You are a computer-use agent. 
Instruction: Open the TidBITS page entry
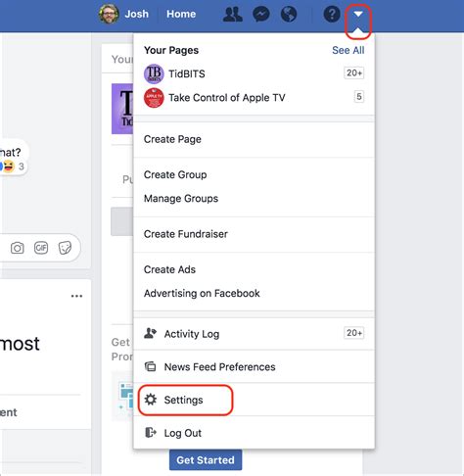point(254,73)
